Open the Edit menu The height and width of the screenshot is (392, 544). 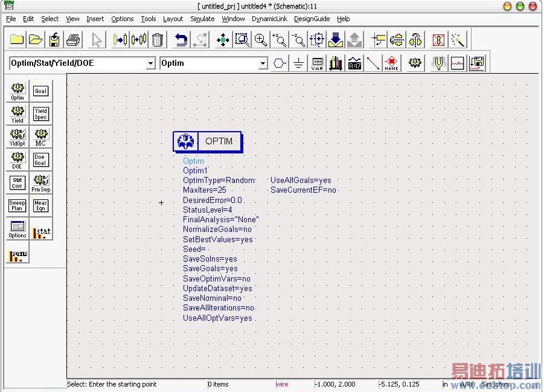[x=28, y=19]
